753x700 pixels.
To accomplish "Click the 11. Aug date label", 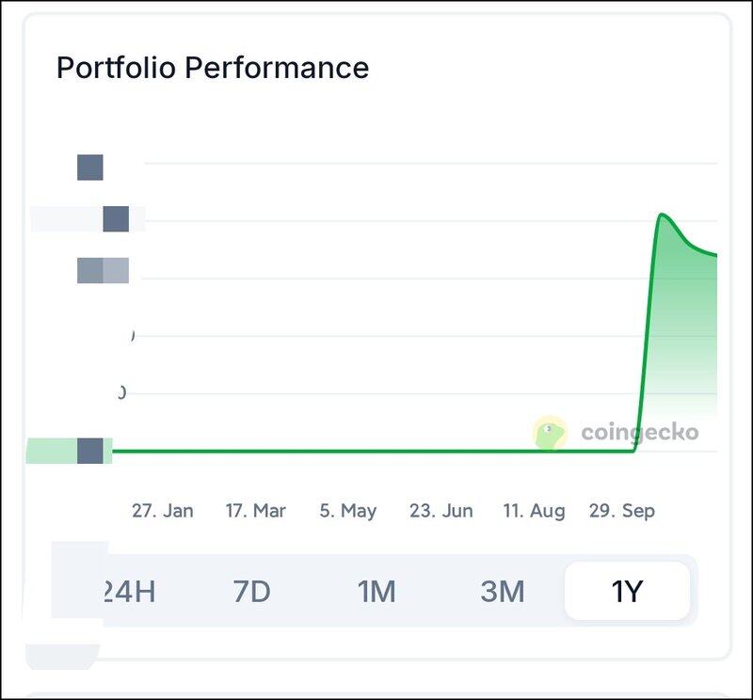I will pyautogui.click(x=534, y=511).
